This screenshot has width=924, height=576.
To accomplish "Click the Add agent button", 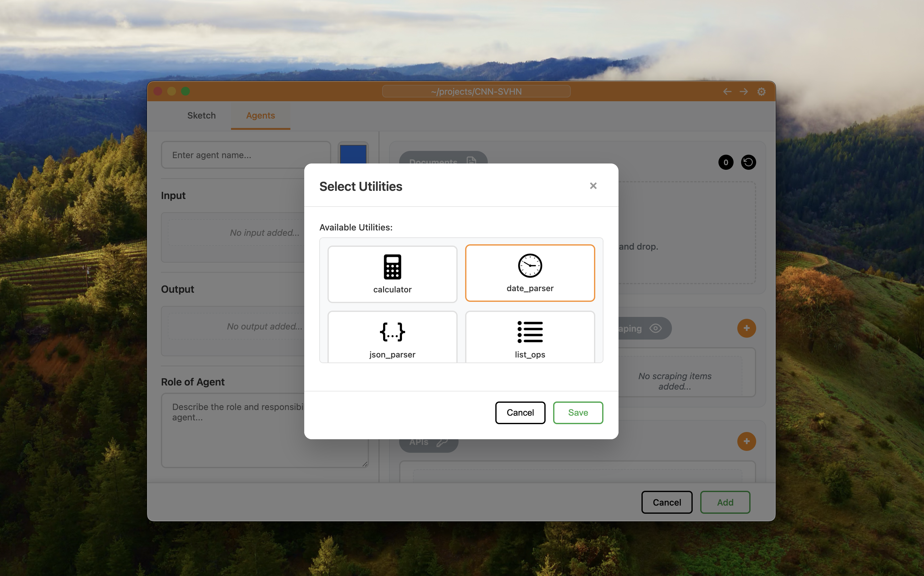I will click(x=725, y=502).
